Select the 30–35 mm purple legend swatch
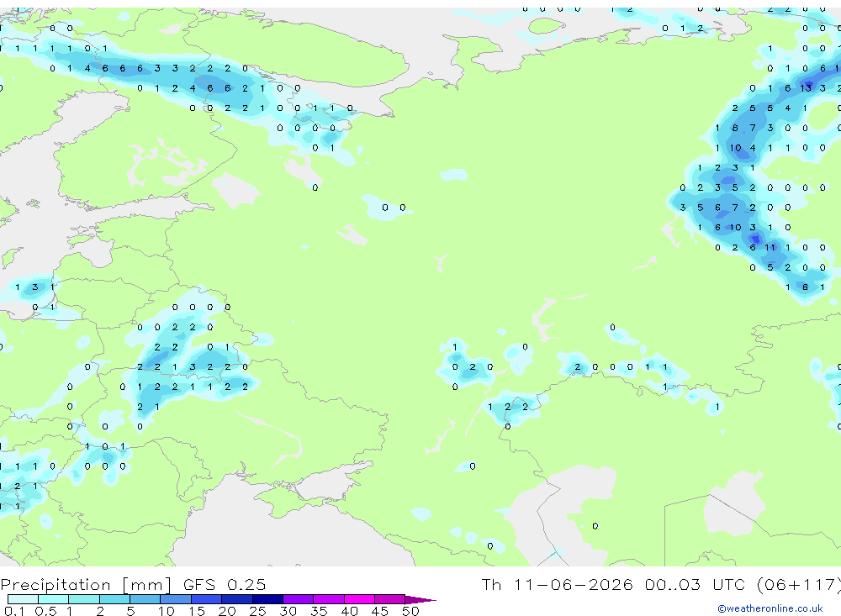 pos(298,599)
